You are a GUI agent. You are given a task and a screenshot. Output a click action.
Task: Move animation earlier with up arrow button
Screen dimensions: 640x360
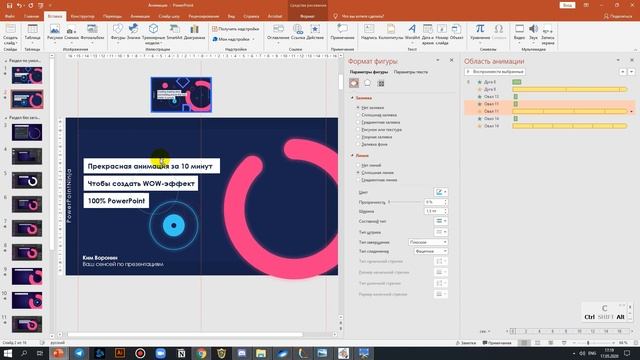pos(623,72)
